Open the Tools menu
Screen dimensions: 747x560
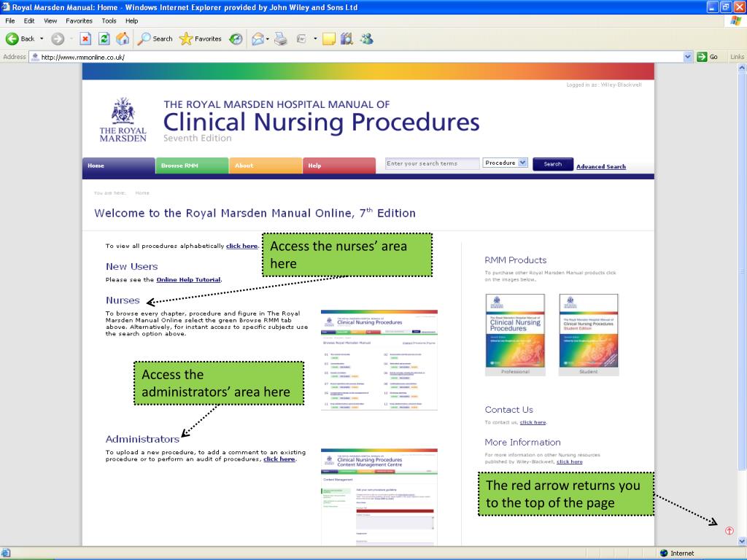click(x=109, y=20)
